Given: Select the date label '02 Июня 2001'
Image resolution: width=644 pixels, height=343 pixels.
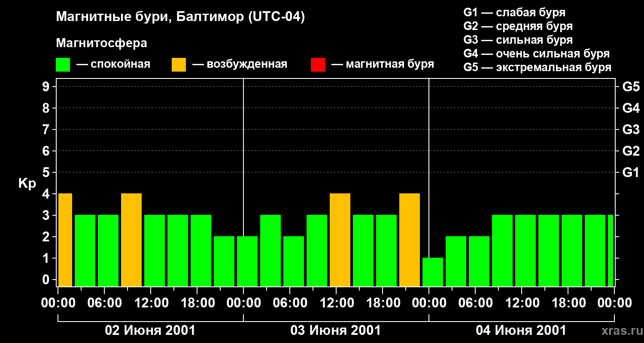Looking at the screenshot, I should (150, 331).
